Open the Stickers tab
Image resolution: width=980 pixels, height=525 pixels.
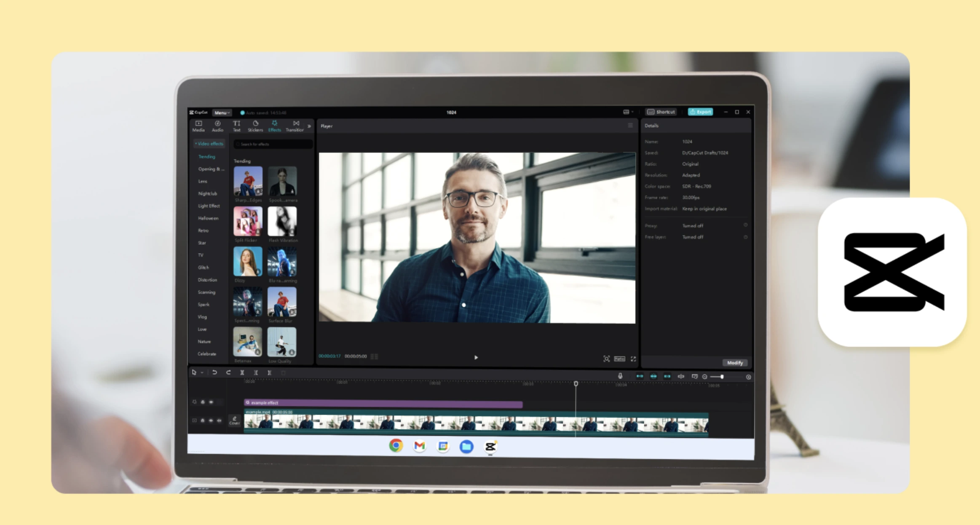coord(255,126)
